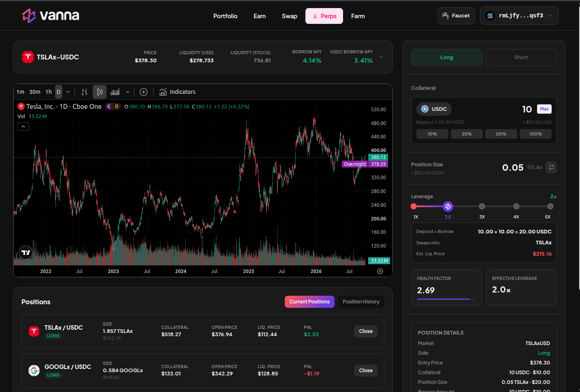Open the chart style dropdown arrow
Viewport: 580px width, 392px height.
[x=128, y=92]
